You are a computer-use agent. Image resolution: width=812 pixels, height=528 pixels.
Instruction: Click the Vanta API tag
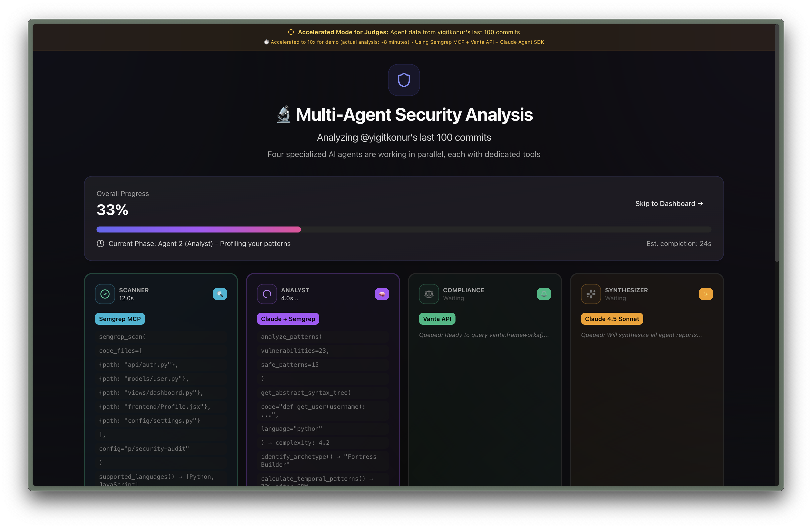[437, 319]
